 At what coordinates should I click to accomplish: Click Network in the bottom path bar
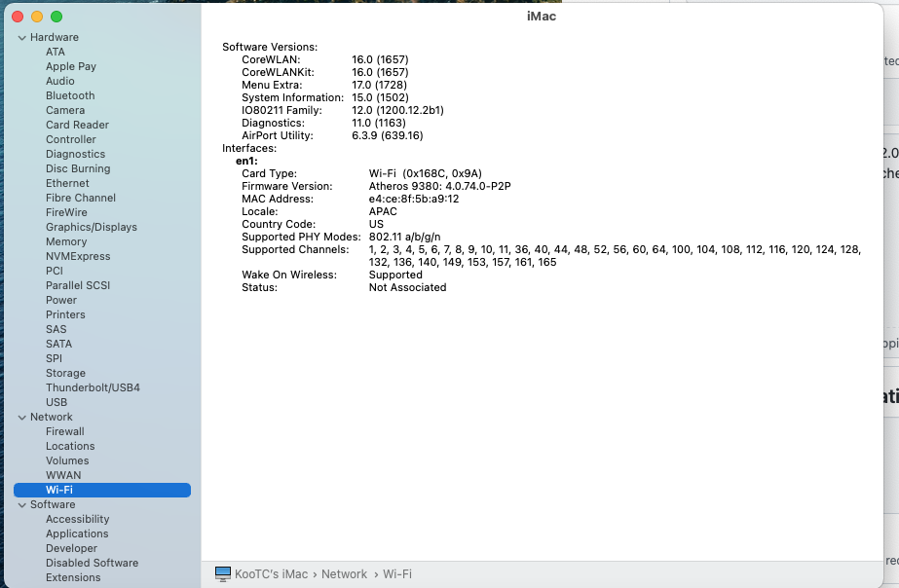click(x=344, y=574)
